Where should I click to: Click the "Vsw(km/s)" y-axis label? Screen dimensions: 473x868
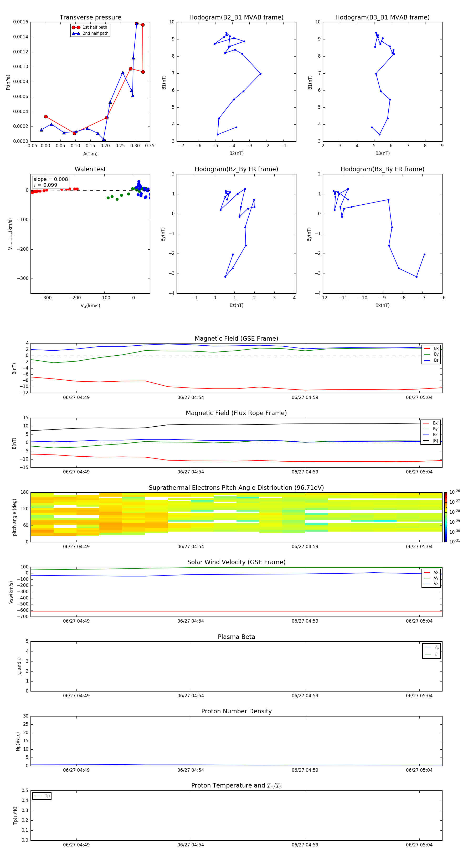click(x=11, y=592)
